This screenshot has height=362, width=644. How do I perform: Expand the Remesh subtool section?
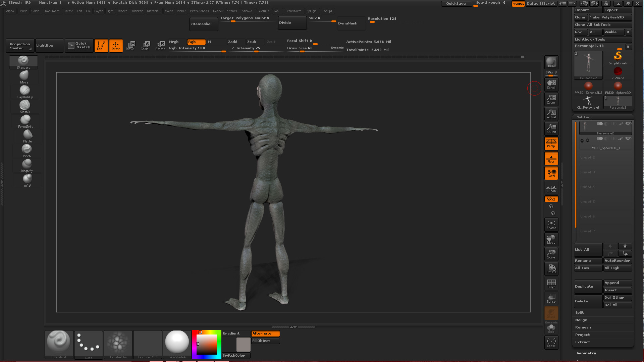pos(583,327)
